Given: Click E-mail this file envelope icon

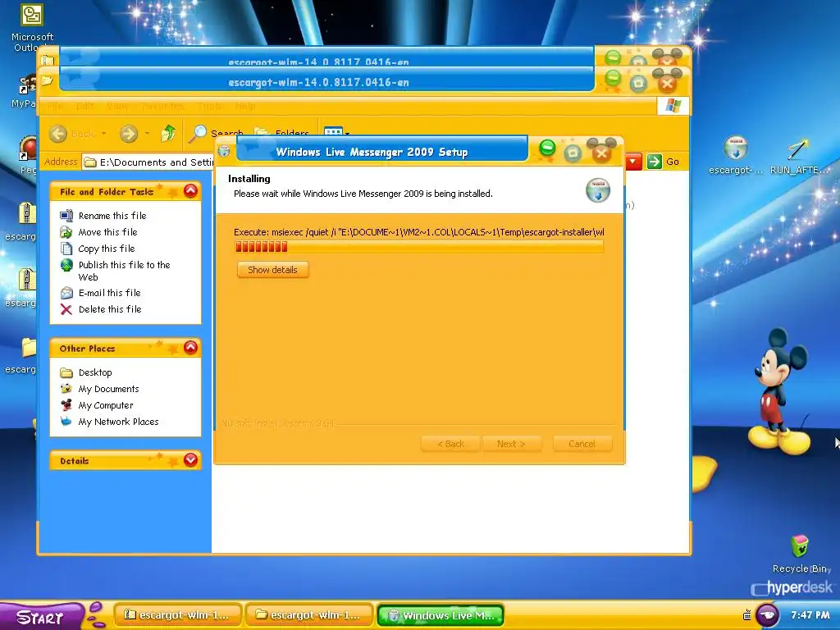Looking at the screenshot, I should coord(66,293).
